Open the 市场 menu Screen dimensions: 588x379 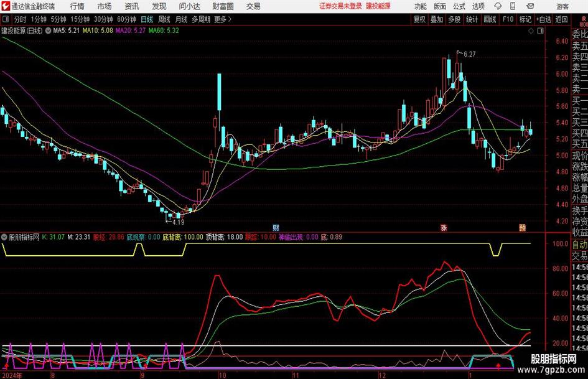click(105, 6)
